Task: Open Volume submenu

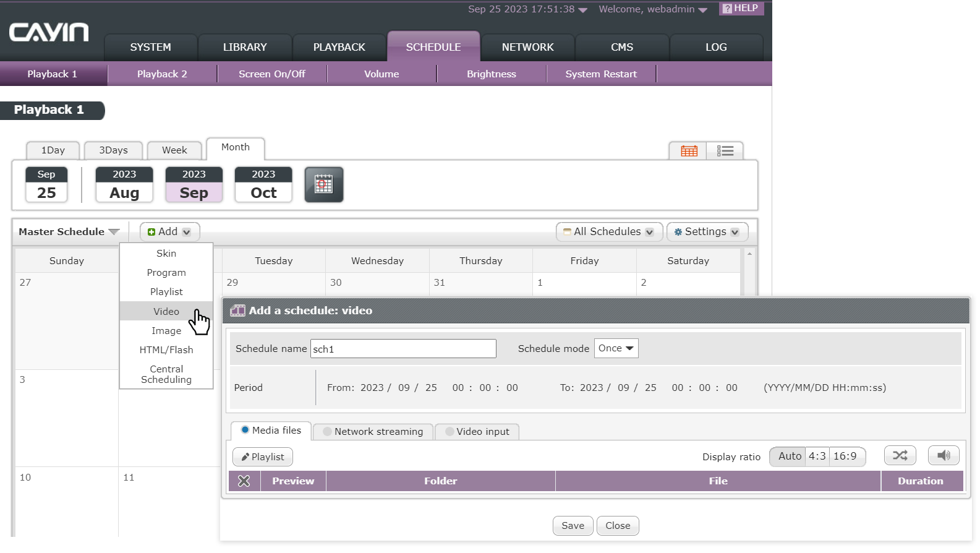Action: coord(381,74)
